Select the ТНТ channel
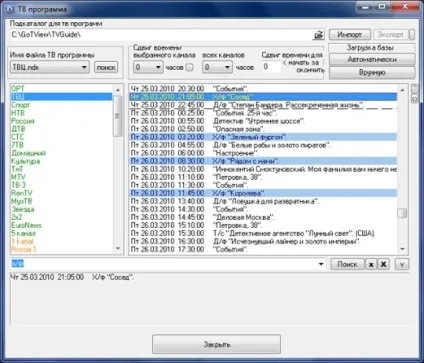The height and width of the screenshot is (363, 424). [62, 169]
